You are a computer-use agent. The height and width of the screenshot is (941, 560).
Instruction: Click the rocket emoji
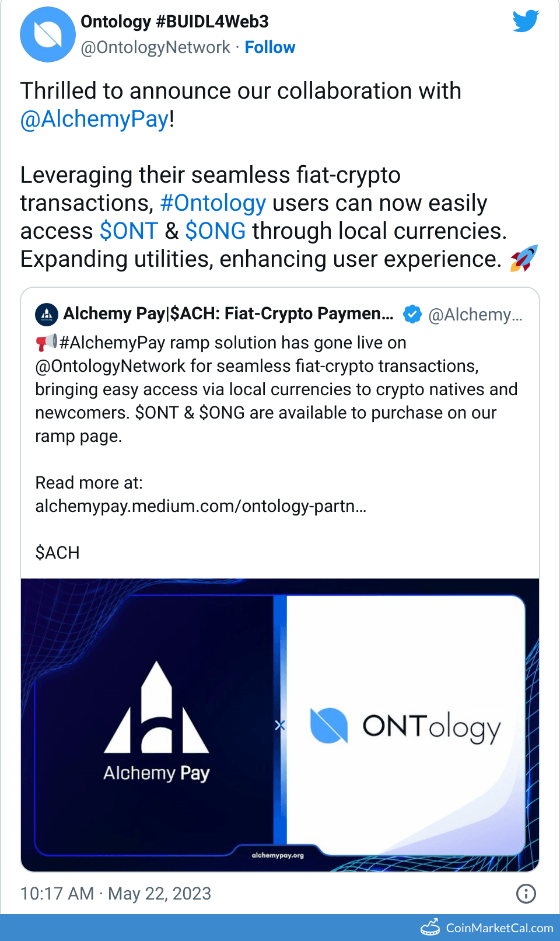point(523,259)
